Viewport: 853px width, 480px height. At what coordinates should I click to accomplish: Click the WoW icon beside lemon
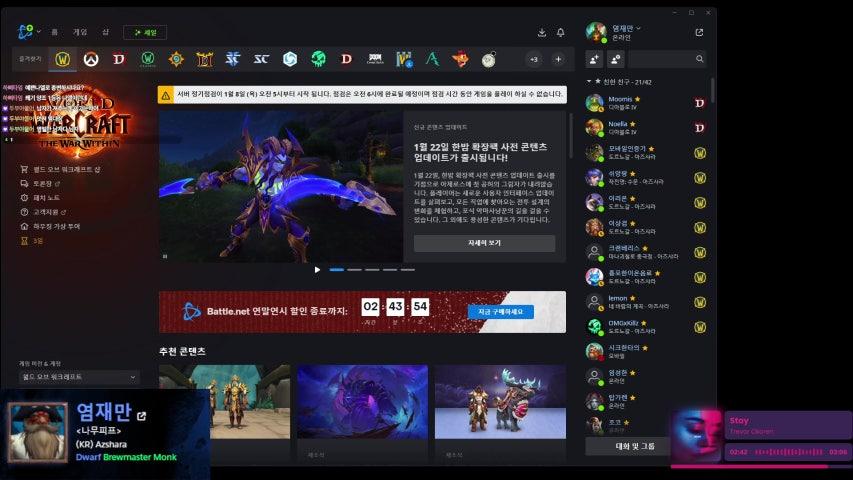[700, 302]
